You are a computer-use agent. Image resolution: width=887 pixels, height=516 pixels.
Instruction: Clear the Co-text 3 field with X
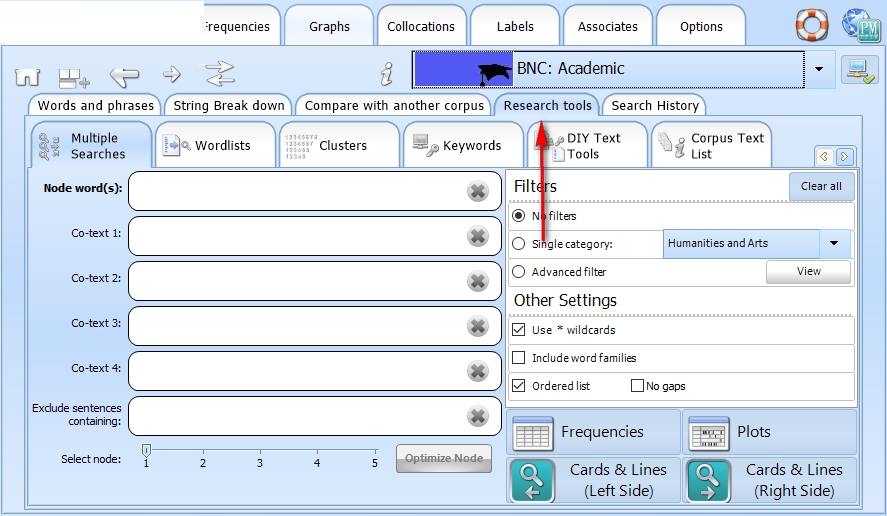click(478, 326)
